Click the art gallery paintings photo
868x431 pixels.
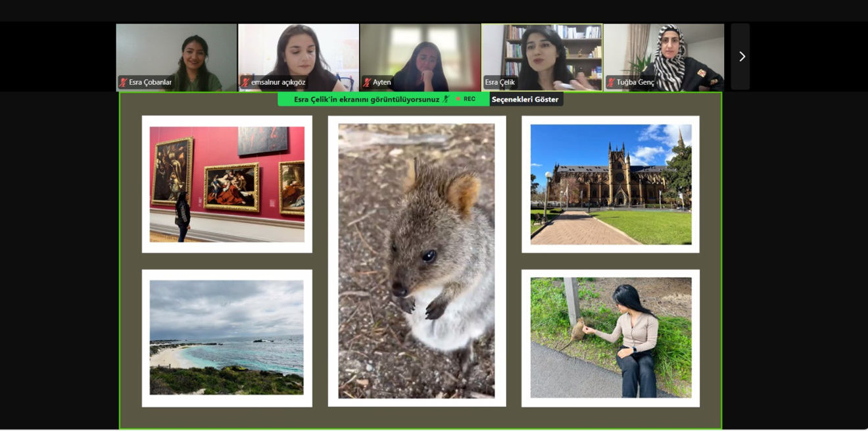point(227,184)
